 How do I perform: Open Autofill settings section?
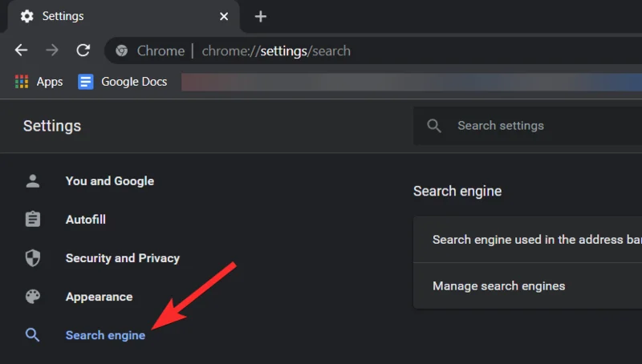point(86,219)
